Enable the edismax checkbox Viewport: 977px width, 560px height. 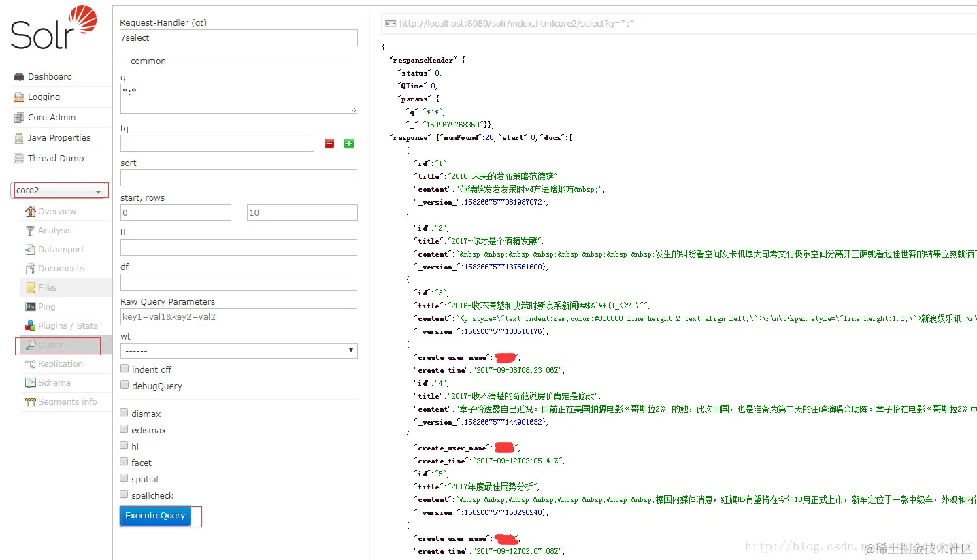coord(125,429)
